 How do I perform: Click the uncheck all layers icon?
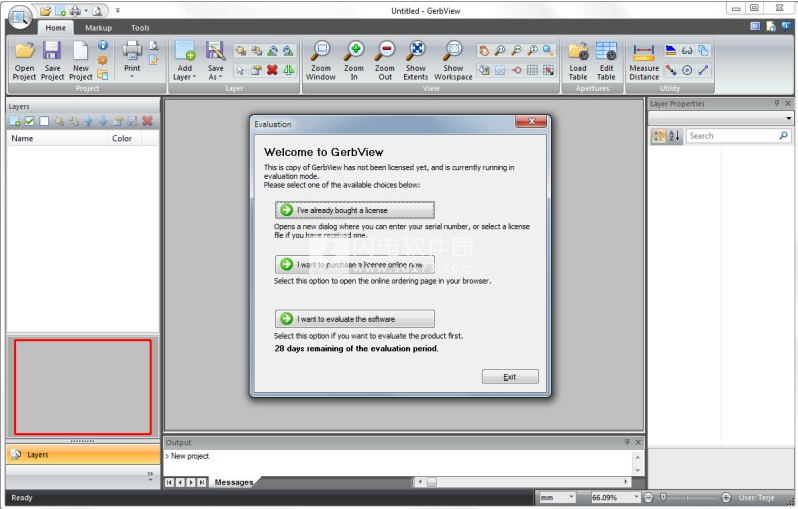pyautogui.click(x=44, y=121)
